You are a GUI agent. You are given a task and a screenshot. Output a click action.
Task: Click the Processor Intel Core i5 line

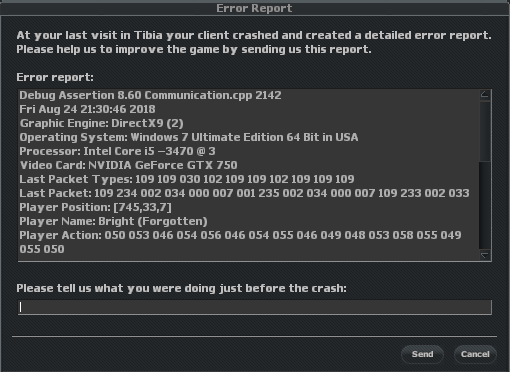(x=117, y=151)
